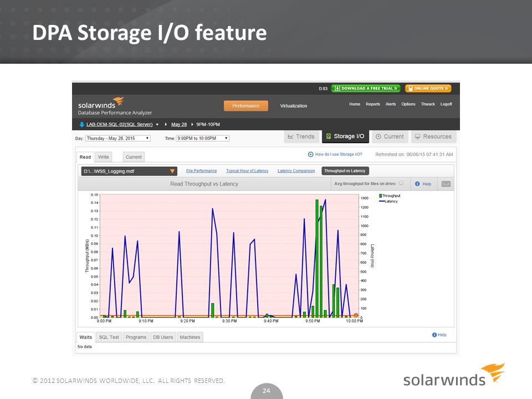Open Options in top navigation

click(x=408, y=104)
